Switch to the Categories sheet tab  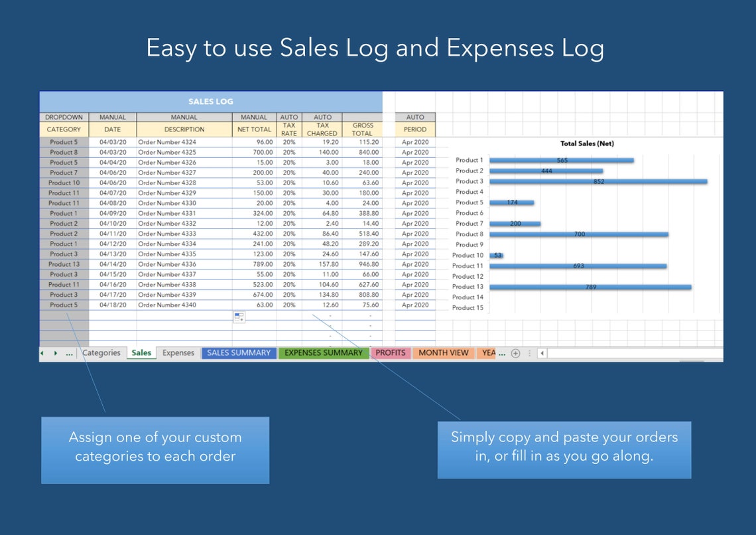[101, 352]
